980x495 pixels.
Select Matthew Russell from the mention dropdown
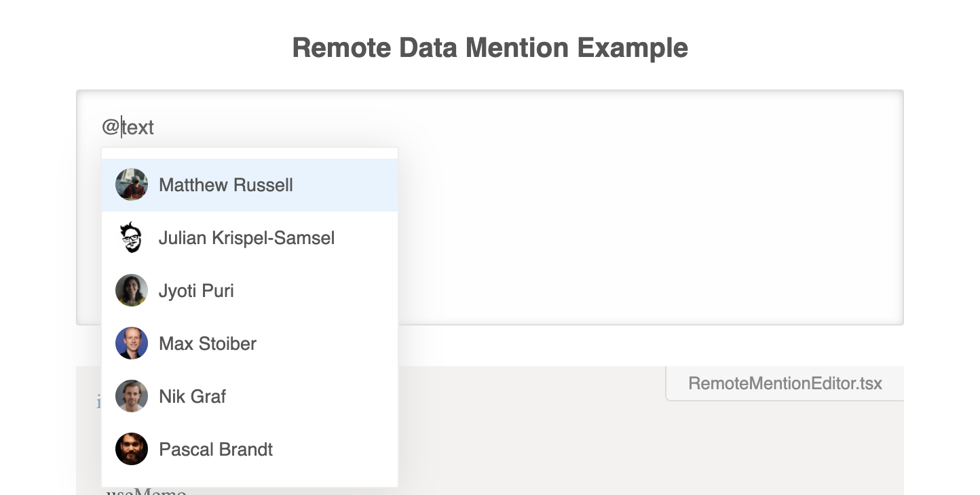225,184
